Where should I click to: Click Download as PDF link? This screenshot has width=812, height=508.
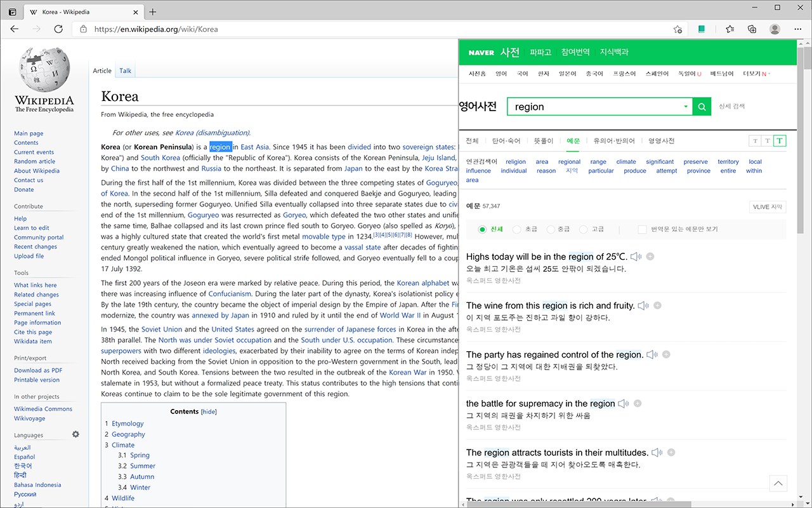pyautogui.click(x=38, y=370)
